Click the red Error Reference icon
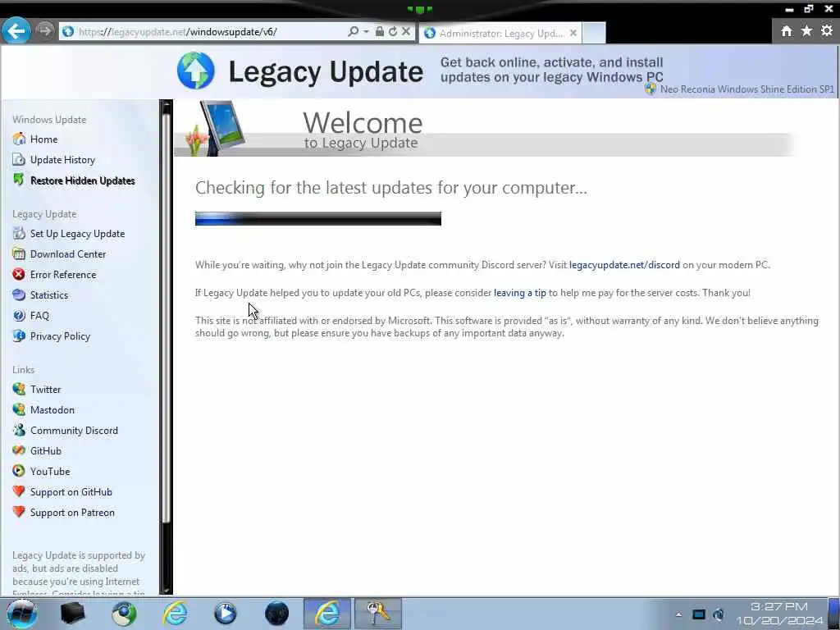The width and height of the screenshot is (840, 630). (19, 274)
